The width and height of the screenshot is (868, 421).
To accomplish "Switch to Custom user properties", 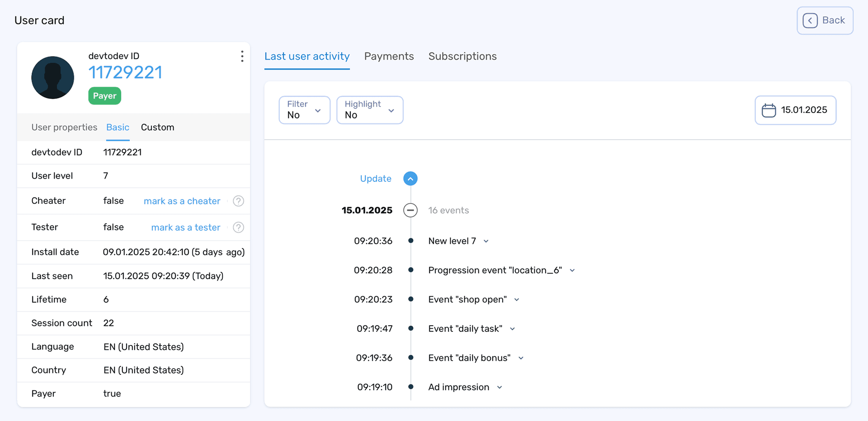I will click(157, 127).
